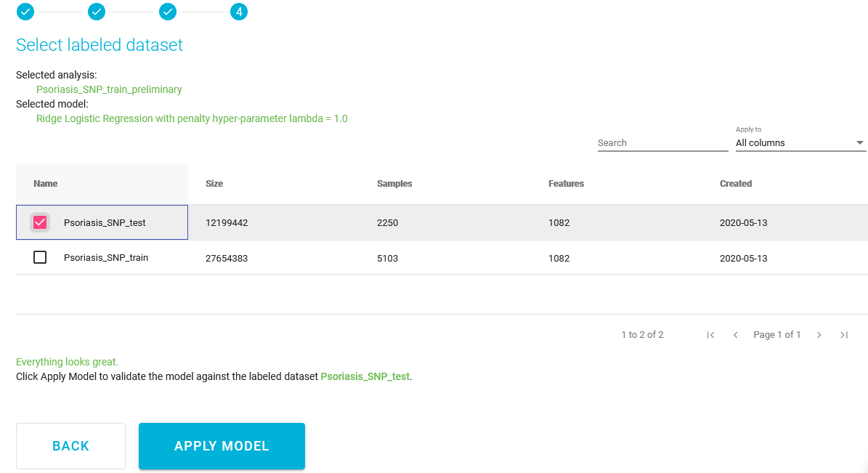Sort table by Name column header
The width and height of the screenshot is (868, 473).
(45, 183)
